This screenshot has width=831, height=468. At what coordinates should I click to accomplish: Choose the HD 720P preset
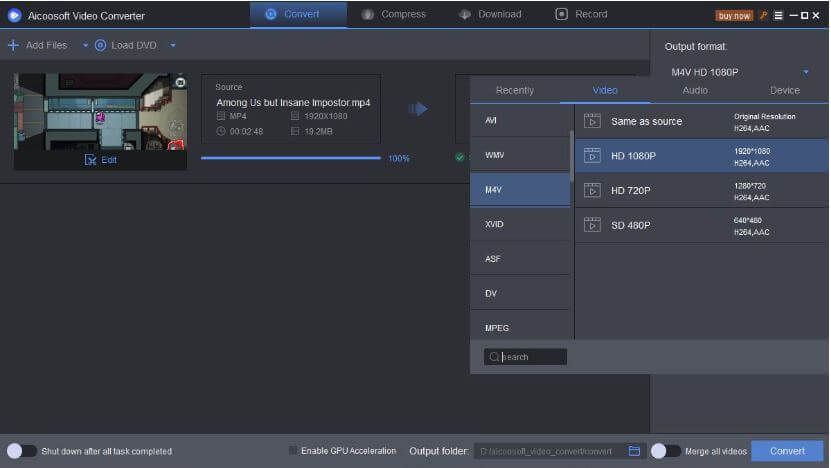coord(701,190)
